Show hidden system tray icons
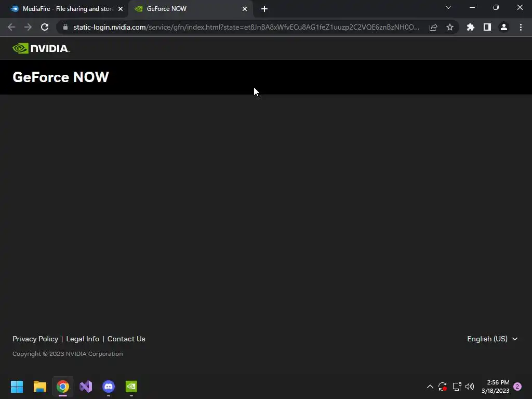532x399 pixels. [430, 387]
